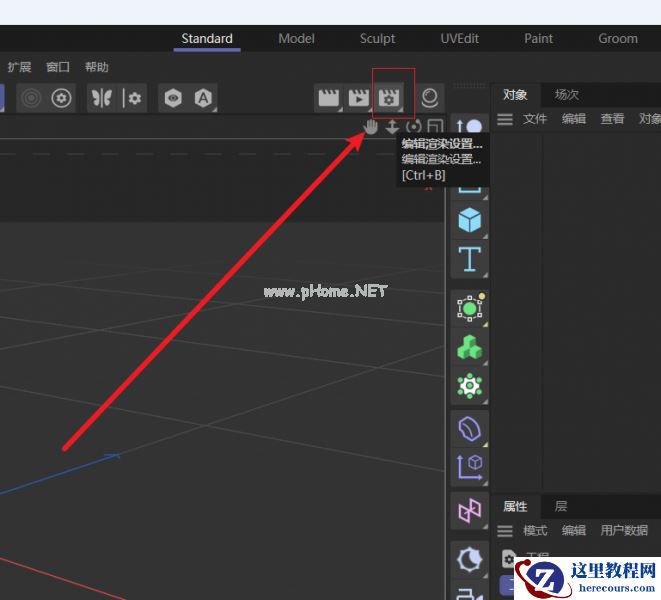Switch to the UVEdit layout tab
This screenshot has height=600, width=661.
pyautogui.click(x=459, y=39)
